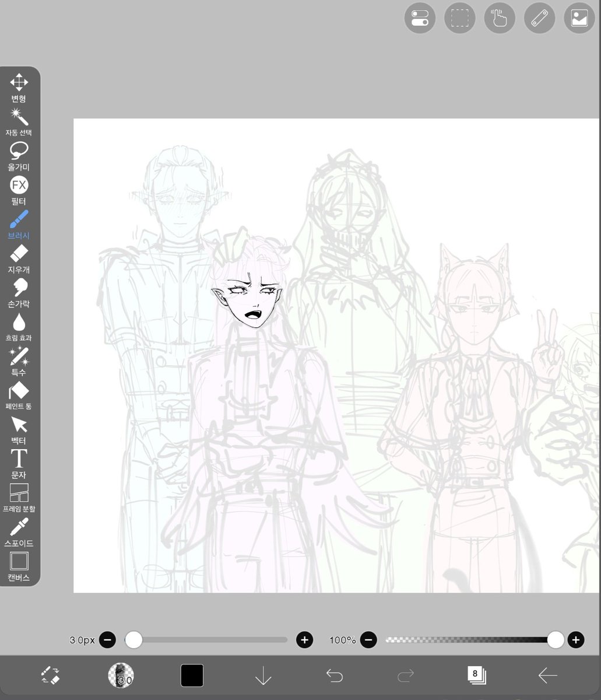Open the black color swatch

pos(192,675)
